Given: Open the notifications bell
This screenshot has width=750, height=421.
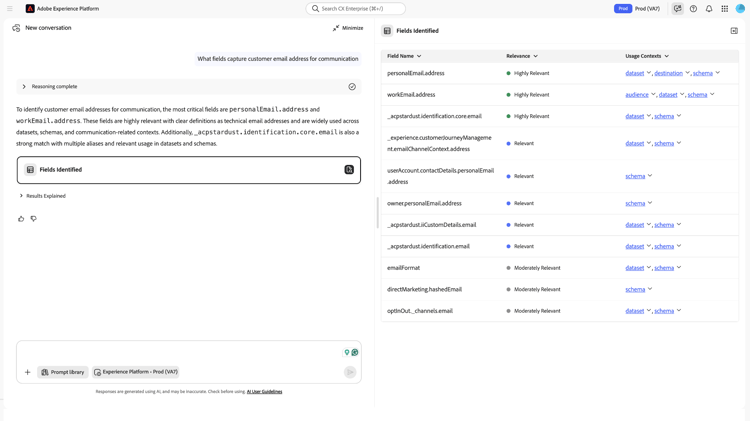Looking at the screenshot, I should tap(709, 9).
